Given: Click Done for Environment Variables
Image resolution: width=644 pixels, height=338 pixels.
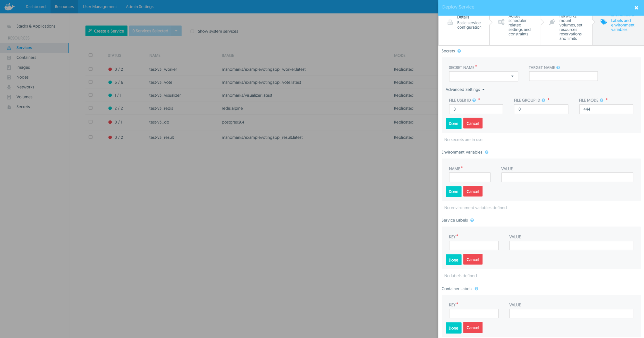Looking at the screenshot, I should click(x=454, y=191).
